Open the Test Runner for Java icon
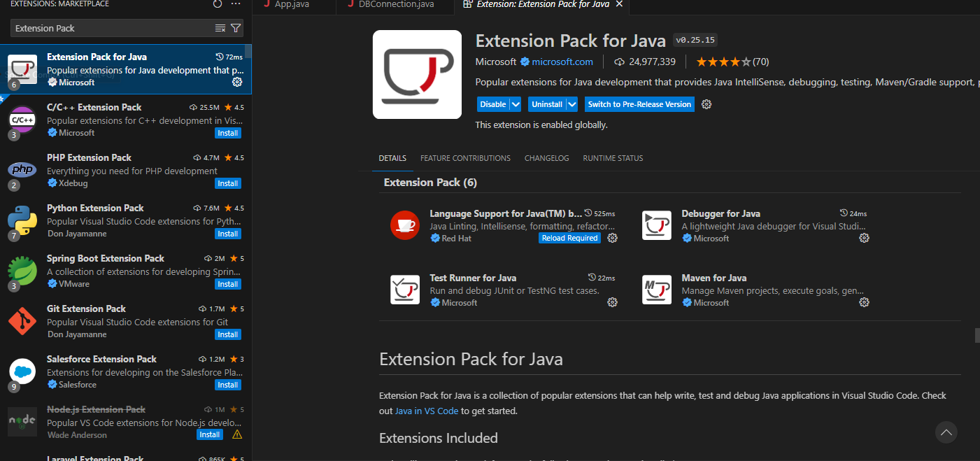The height and width of the screenshot is (461, 980). coord(405,290)
